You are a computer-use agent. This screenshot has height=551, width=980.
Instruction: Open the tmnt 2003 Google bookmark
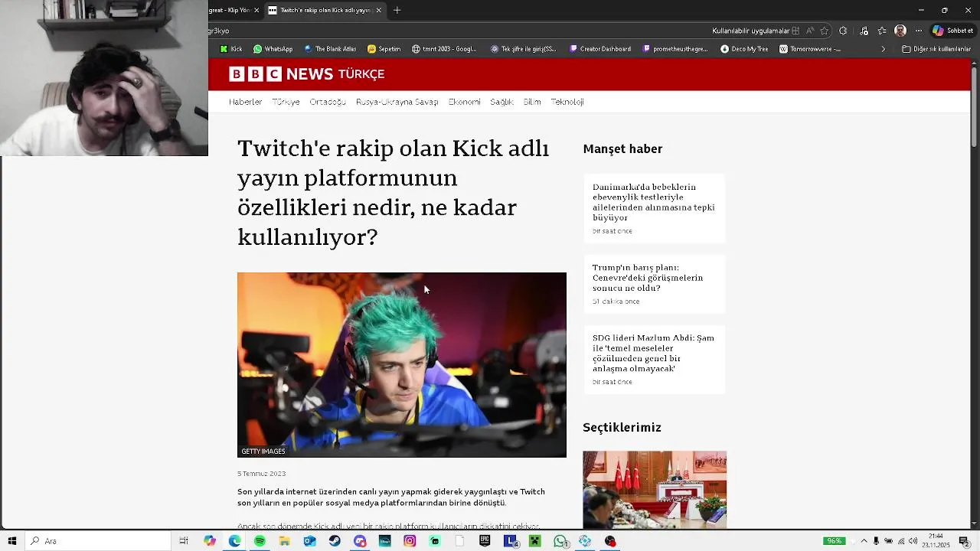pos(444,49)
